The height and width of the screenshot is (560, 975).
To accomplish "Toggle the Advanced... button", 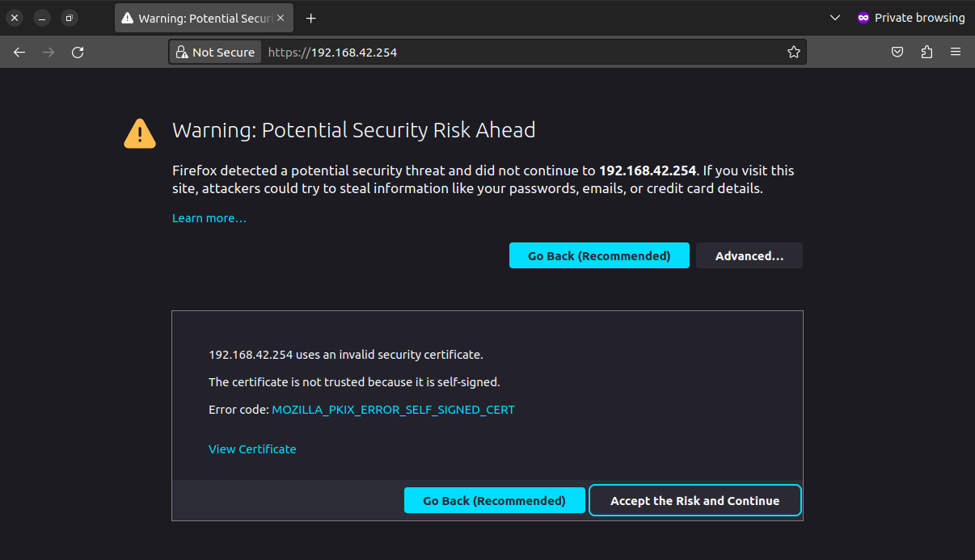I will coord(749,255).
